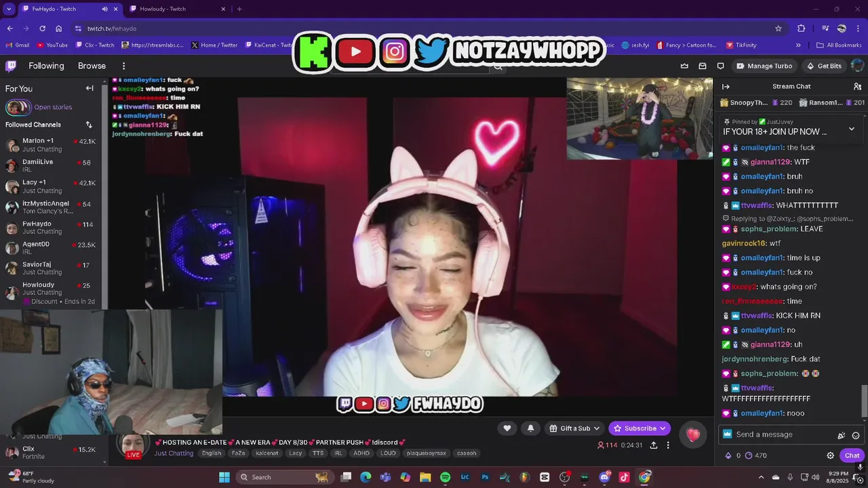Image resolution: width=868 pixels, height=488 pixels.
Task: Toggle the notification bell for FwHaydo
Action: (530, 428)
